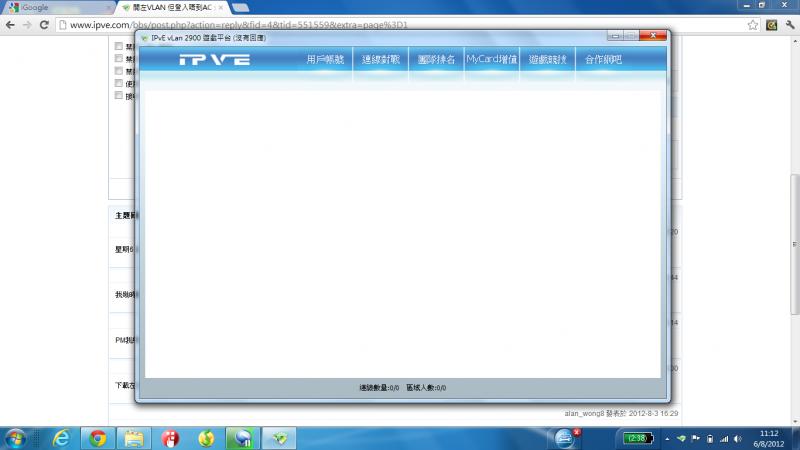Viewport: 800px width, 450px height.
Task: Tick the fifth checkbox in the forum options
Action: [119, 95]
